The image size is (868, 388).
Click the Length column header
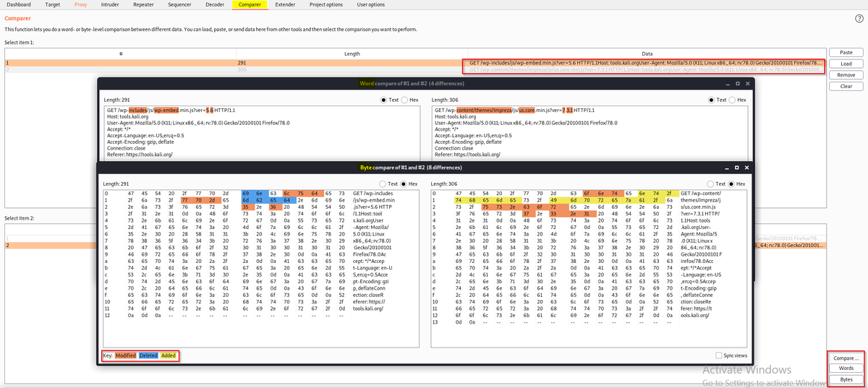pyautogui.click(x=352, y=54)
